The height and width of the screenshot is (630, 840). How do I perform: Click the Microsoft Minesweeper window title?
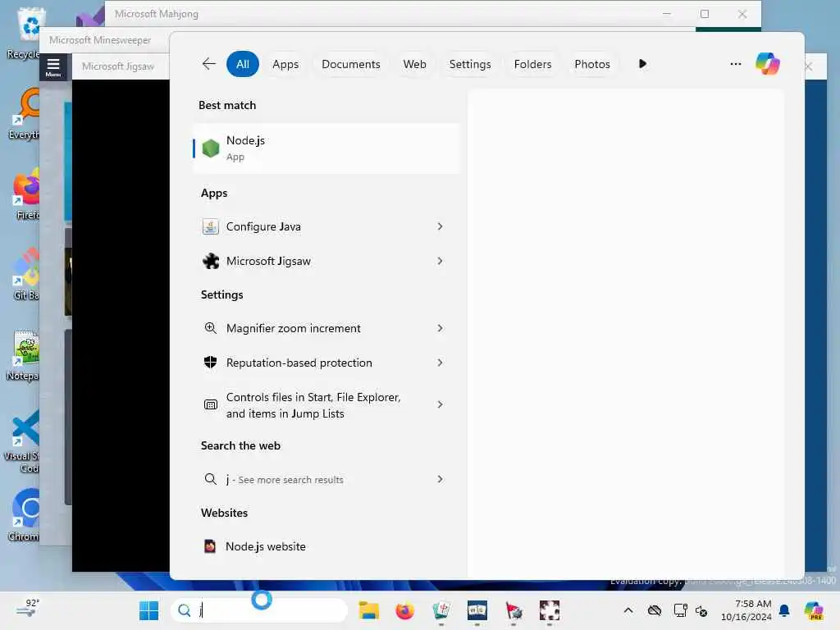pos(100,40)
